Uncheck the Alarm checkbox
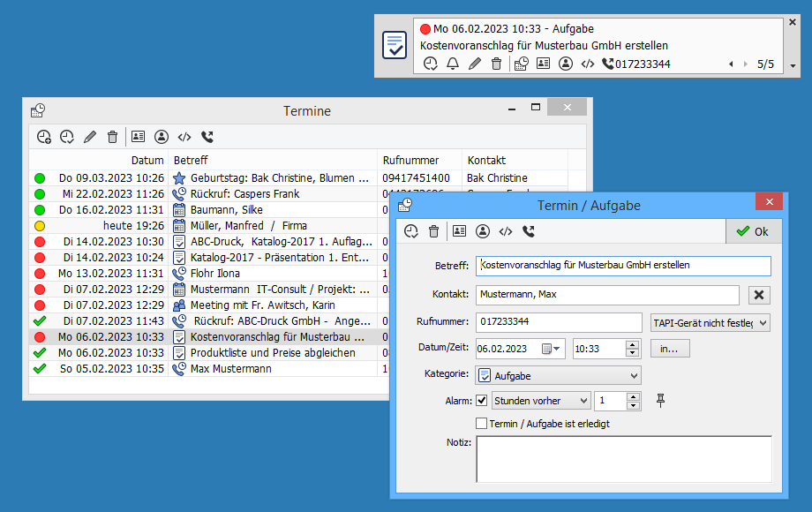 pos(481,401)
